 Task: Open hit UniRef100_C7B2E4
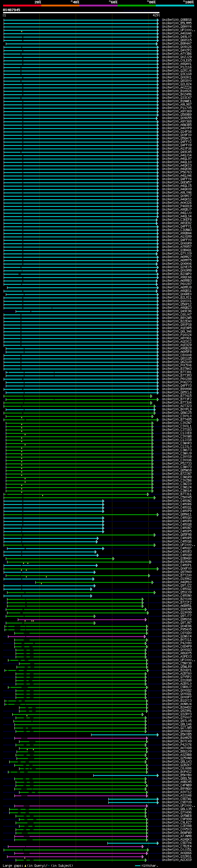[x=177, y=846]
